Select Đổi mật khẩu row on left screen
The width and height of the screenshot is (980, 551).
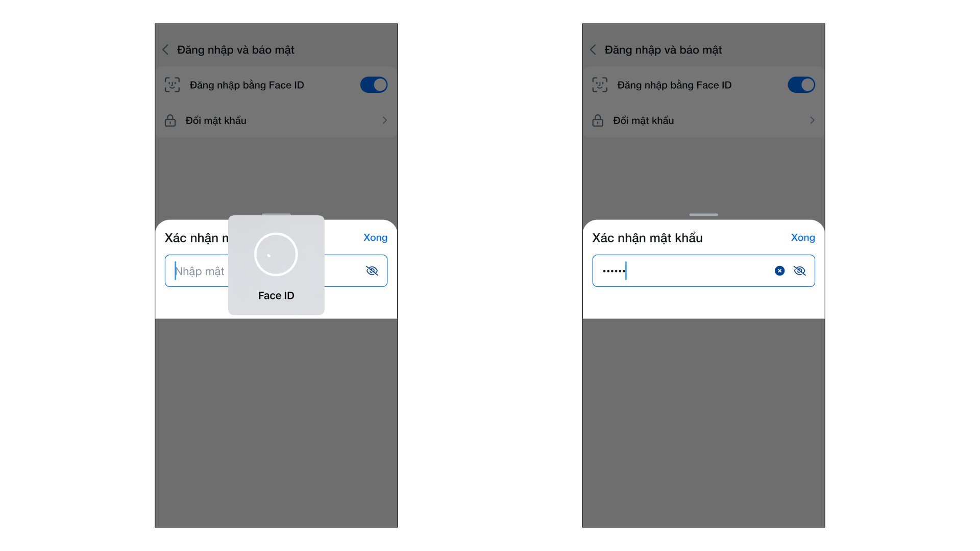[276, 120]
